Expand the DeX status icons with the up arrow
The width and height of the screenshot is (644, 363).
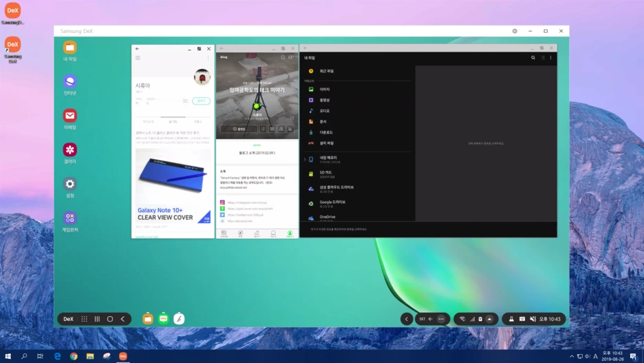[x=490, y=319]
